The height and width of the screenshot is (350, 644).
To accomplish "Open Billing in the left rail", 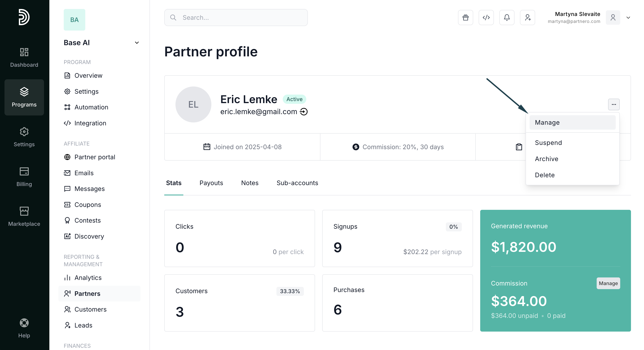I will click(x=24, y=177).
